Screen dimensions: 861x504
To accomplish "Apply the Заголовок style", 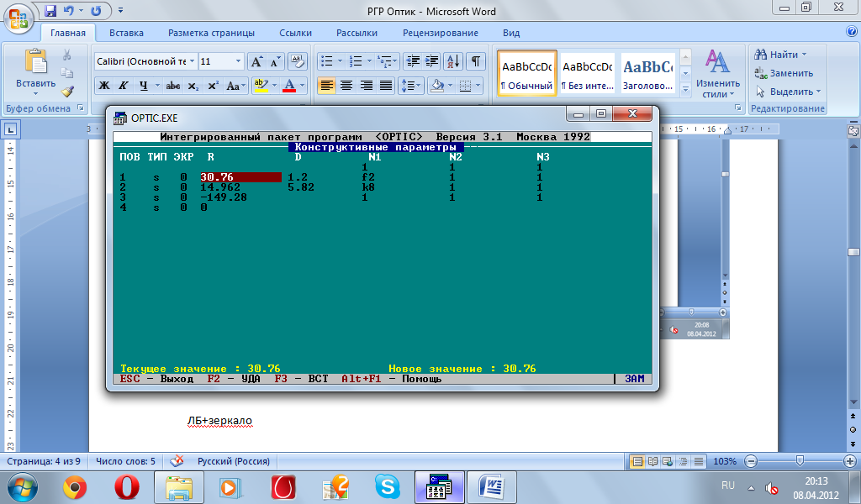I will point(648,73).
